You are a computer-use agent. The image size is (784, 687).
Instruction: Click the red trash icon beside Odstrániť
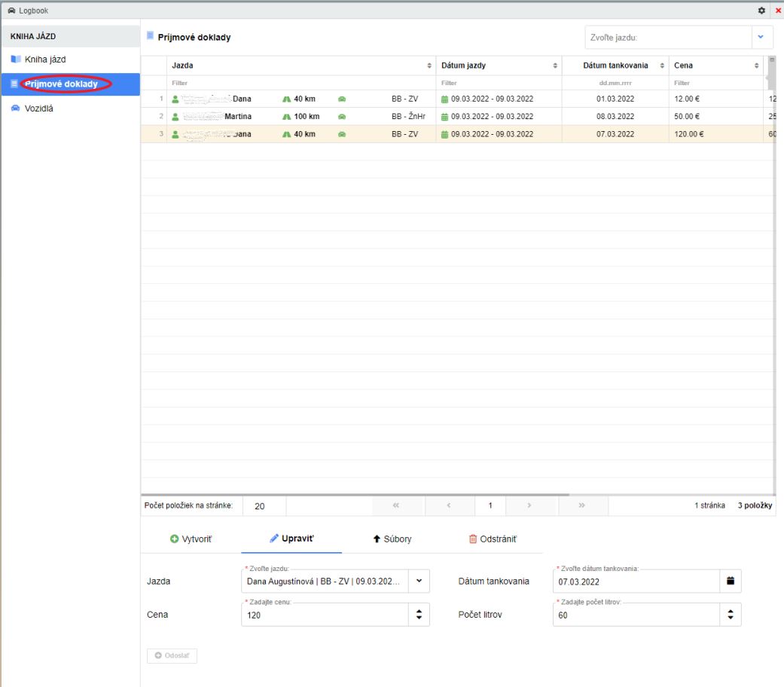tap(473, 539)
